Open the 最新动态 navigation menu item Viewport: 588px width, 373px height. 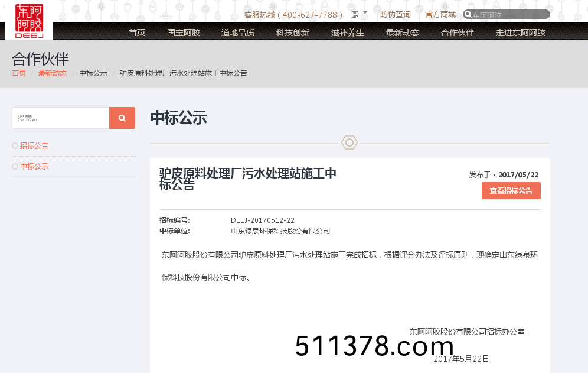coord(402,33)
